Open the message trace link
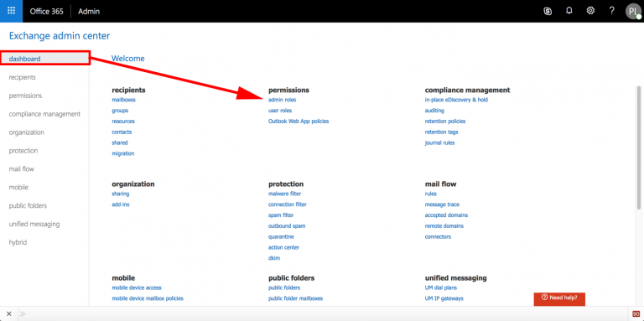The image size is (644, 321). coord(443,205)
